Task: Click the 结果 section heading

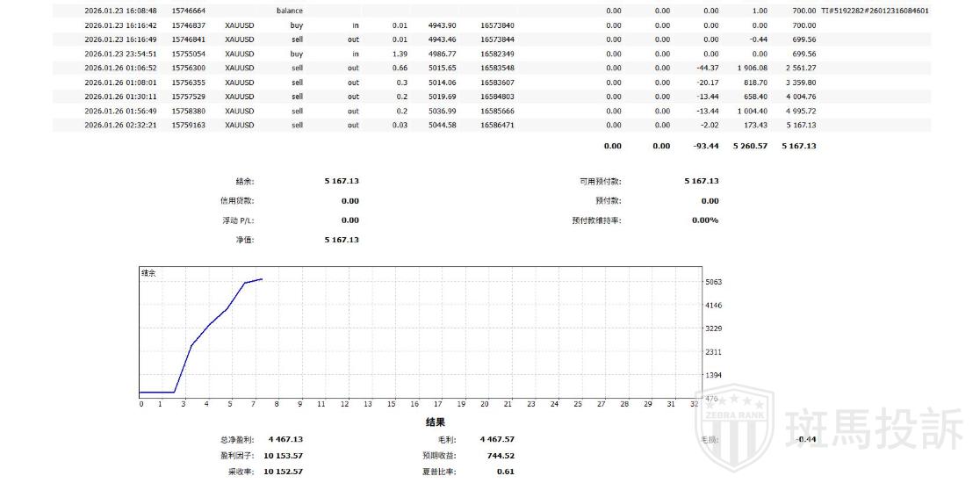Action: point(436,422)
